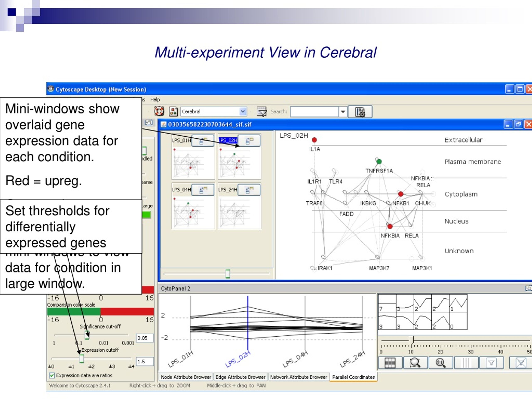Click the LPS_04H axis label
Screen dimensions: 532x399
(295, 359)
